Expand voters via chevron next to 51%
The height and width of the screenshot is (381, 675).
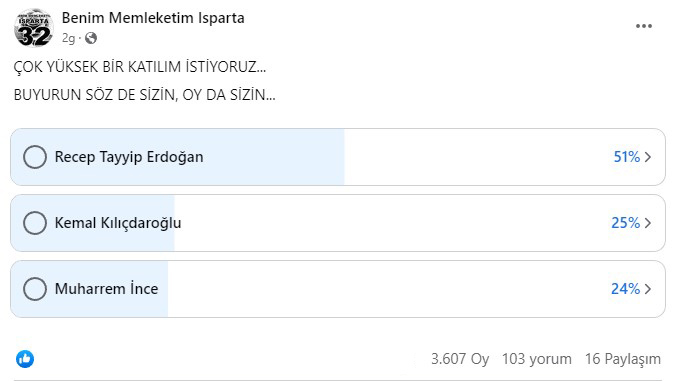pos(648,157)
